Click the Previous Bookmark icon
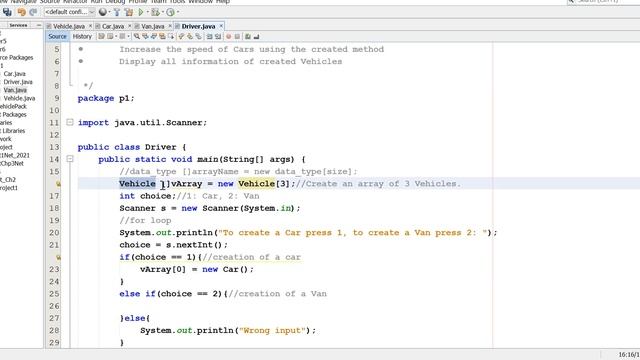 (181, 36)
